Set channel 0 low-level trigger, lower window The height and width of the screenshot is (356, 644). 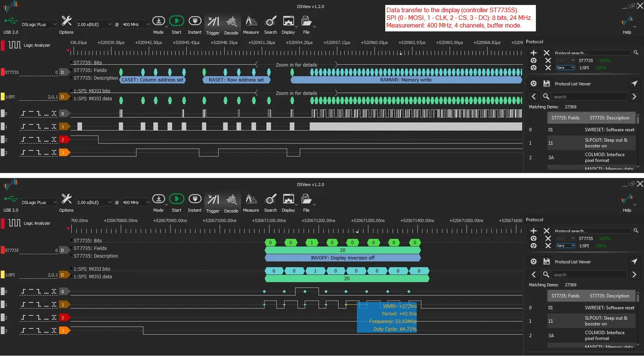46,292
